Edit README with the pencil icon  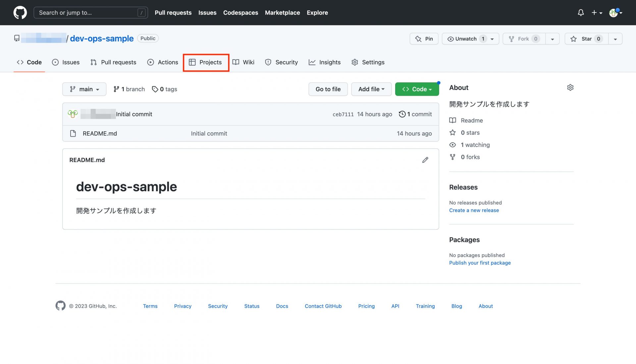(x=425, y=160)
